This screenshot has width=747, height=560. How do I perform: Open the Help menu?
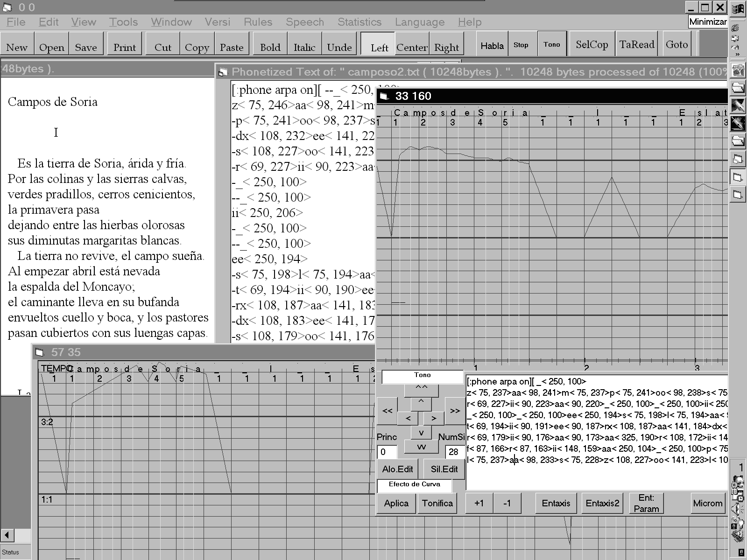pyautogui.click(x=470, y=22)
